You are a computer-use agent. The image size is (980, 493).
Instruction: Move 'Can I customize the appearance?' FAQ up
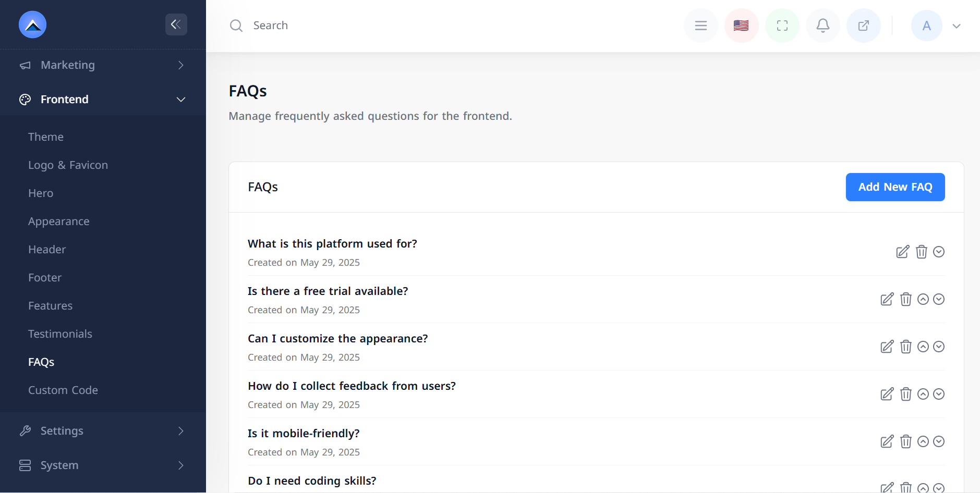click(x=923, y=347)
